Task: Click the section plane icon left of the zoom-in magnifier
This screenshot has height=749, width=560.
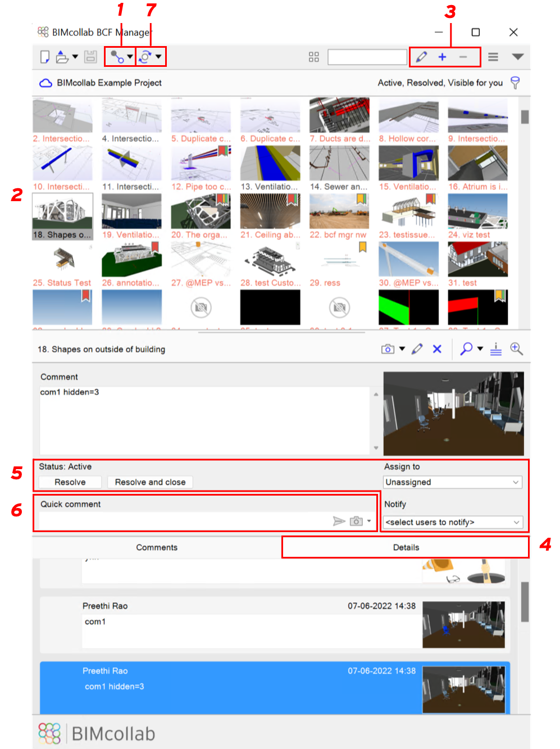Action: pos(496,349)
